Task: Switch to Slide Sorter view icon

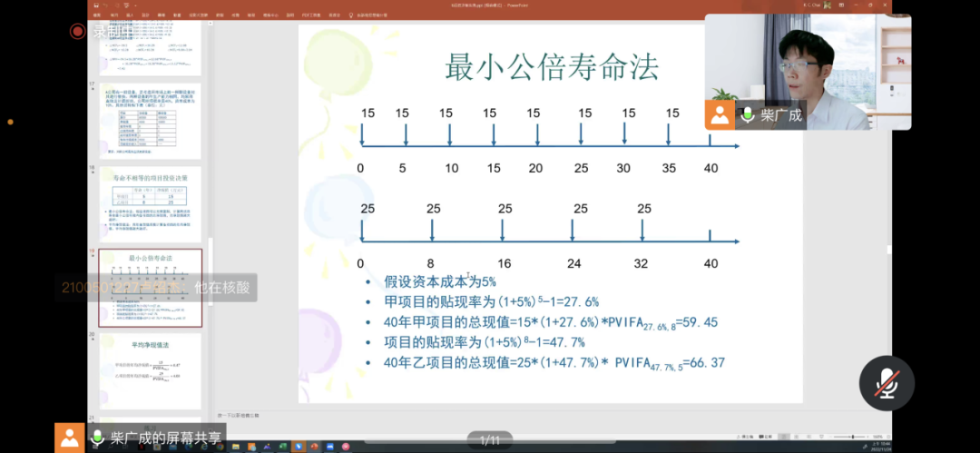Action: pyautogui.click(x=797, y=437)
